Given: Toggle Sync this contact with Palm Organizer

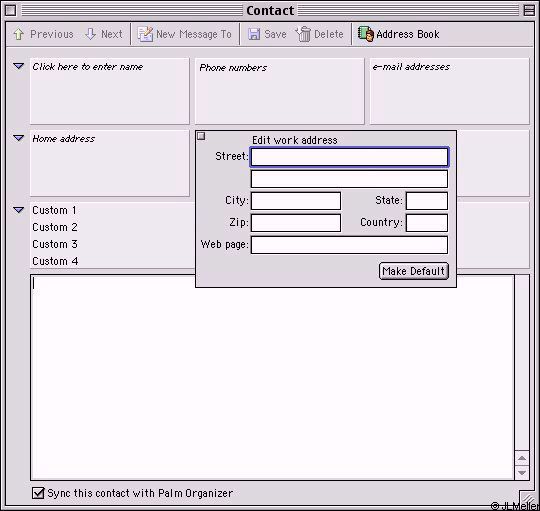Looking at the screenshot, I should pyautogui.click(x=38, y=493).
